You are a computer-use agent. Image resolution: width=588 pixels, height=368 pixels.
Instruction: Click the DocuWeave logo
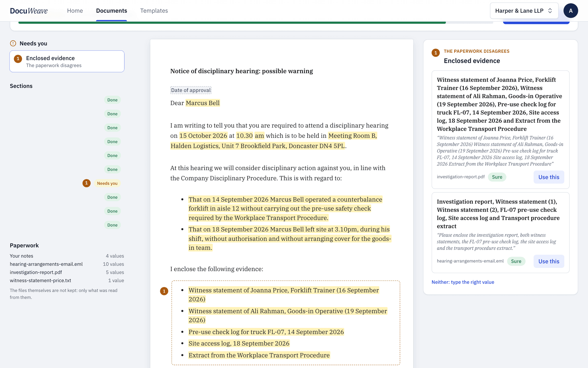coord(29,11)
